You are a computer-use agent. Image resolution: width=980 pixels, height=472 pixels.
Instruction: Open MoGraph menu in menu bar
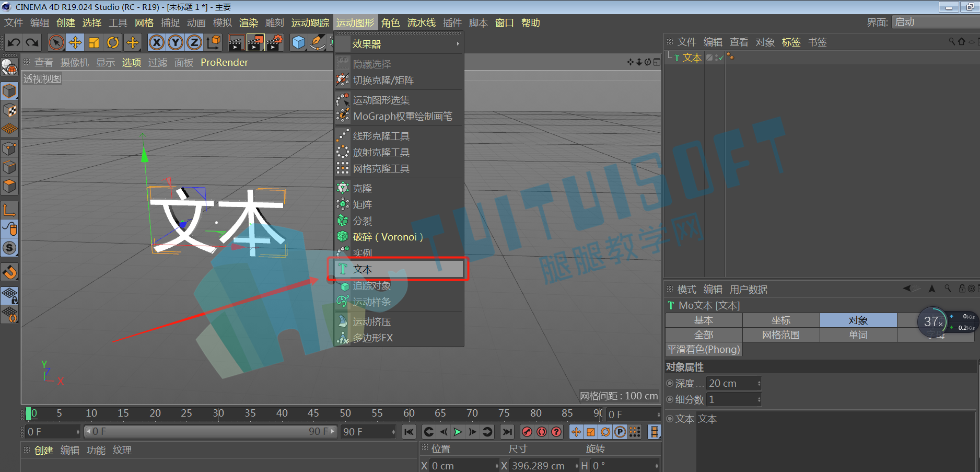pyautogui.click(x=355, y=23)
